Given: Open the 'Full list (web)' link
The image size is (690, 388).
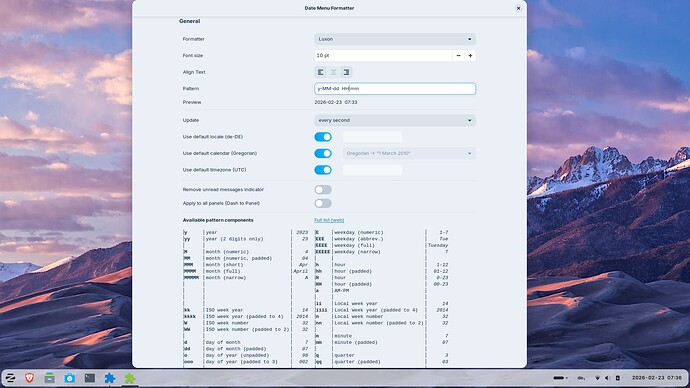Looking at the screenshot, I should point(329,220).
